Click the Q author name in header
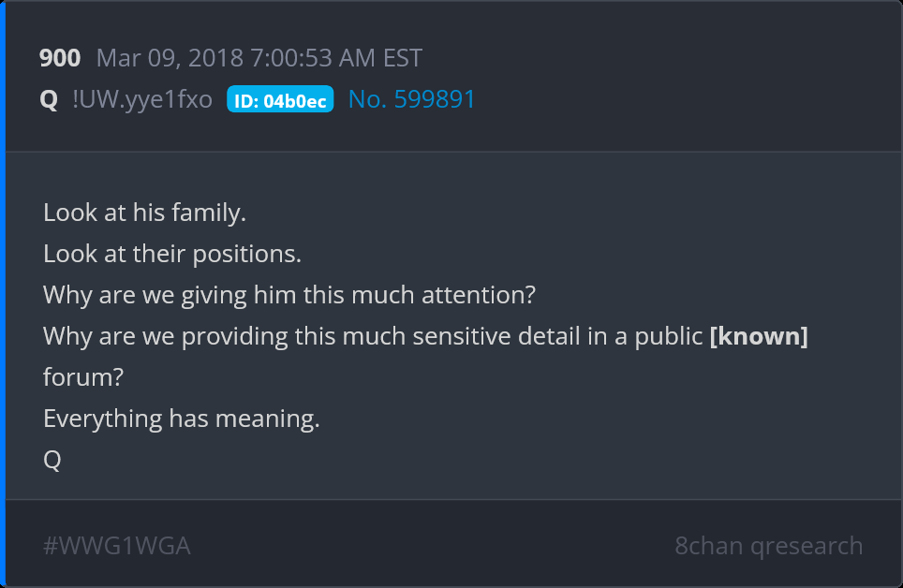Image resolution: width=903 pixels, height=588 pixels. [x=49, y=99]
